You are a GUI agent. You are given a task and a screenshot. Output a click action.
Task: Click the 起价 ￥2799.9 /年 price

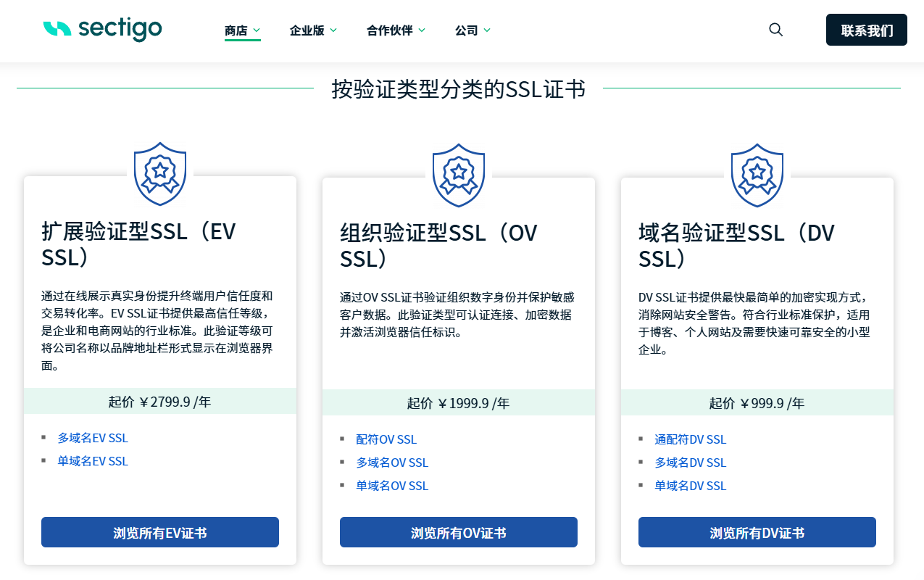pyautogui.click(x=160, y=402)
